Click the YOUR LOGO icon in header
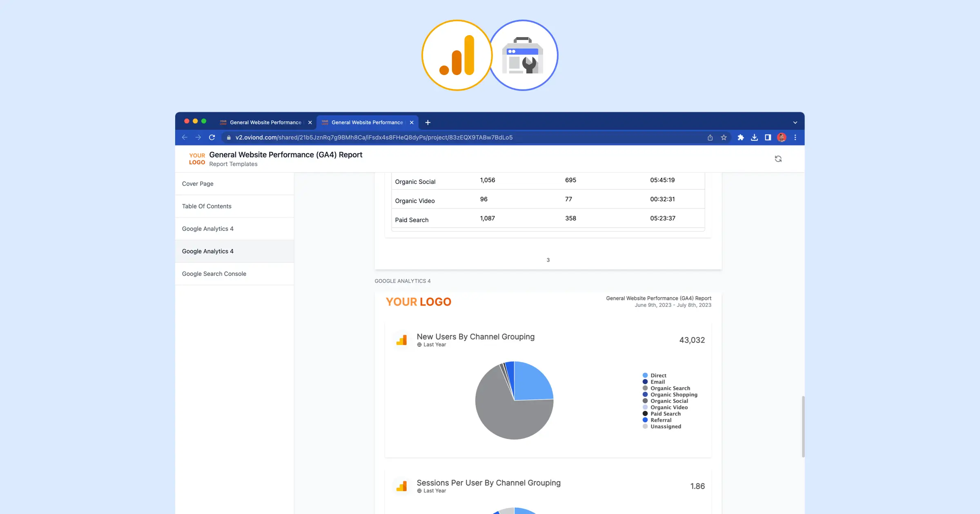Image resolution: width=980 pixels, height=514 pixels. (197, 159)
